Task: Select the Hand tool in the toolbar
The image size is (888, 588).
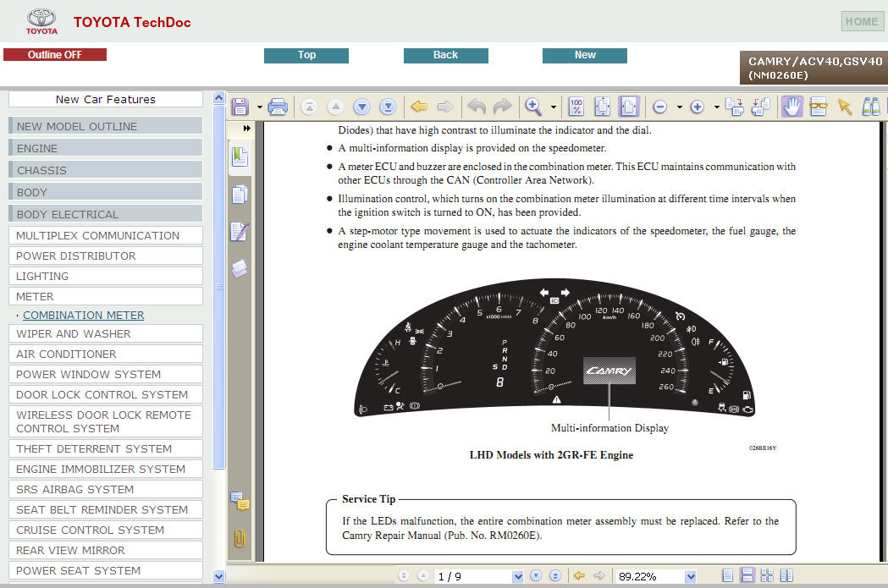Action: pyautogui.click(x=792, y=107)
